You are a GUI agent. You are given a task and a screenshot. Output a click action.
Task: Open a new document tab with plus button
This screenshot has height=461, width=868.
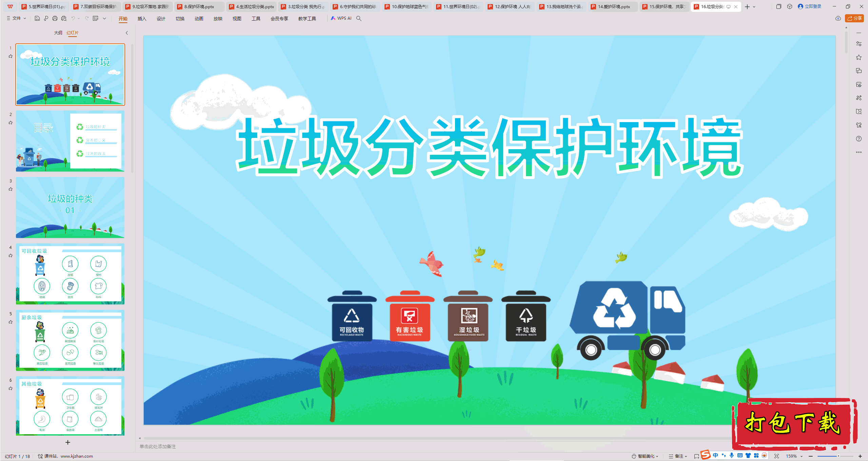pos(747,6)
